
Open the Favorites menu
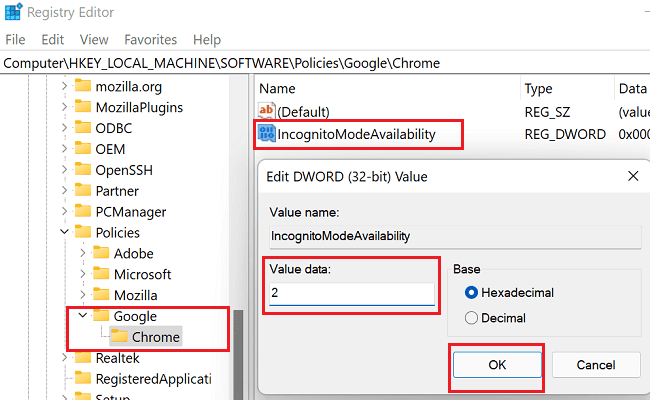[x=150, y=40]
